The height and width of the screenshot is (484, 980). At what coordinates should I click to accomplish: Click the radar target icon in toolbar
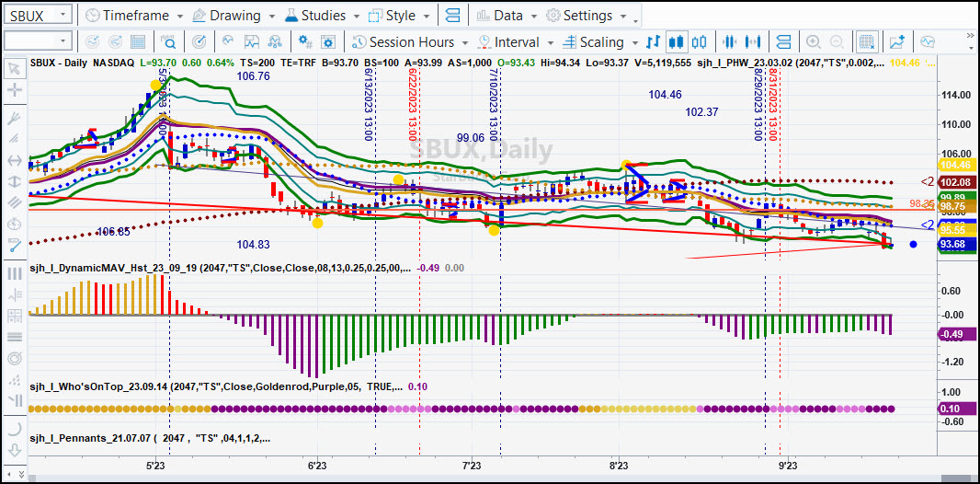(x=199, y=42)
